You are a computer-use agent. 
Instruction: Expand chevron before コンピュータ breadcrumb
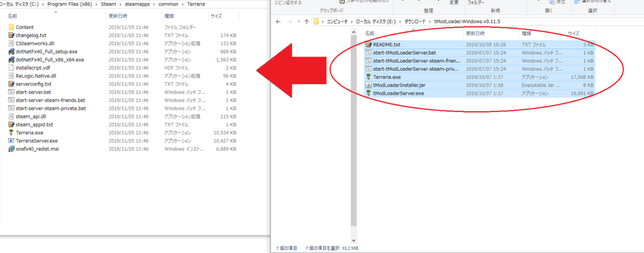tap(324, 21)
